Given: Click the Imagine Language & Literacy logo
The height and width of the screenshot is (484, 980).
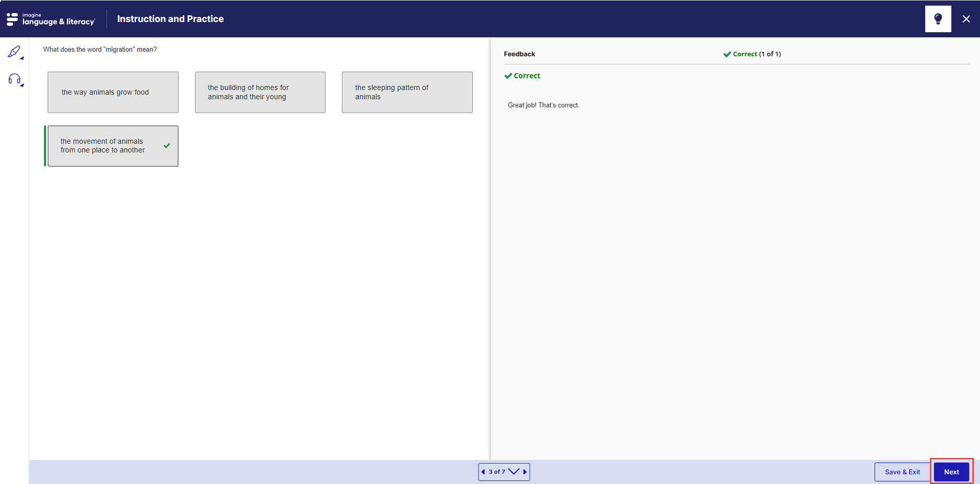Looking at the screenshot, I should point(51,19).
